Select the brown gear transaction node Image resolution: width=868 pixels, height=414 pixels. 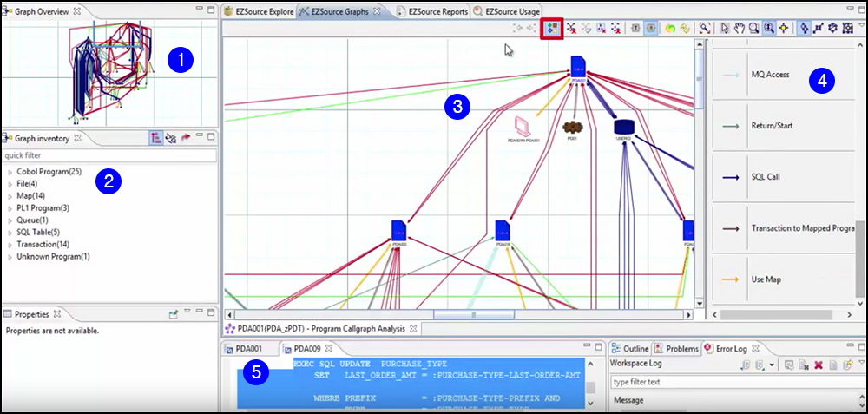[x=572, y=128]
